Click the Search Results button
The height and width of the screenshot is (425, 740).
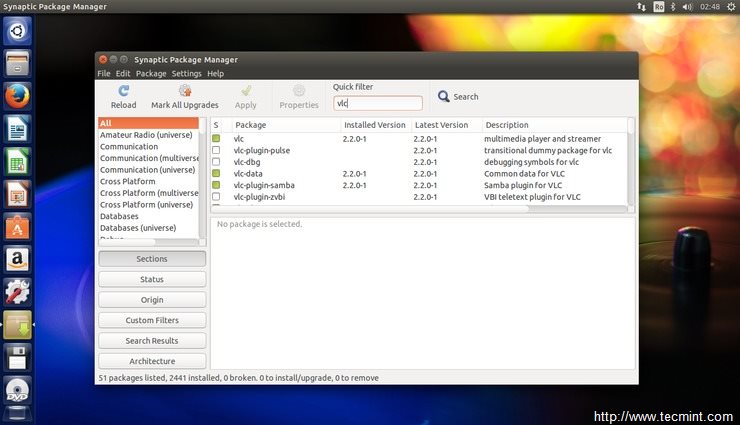tap(152, 341)
